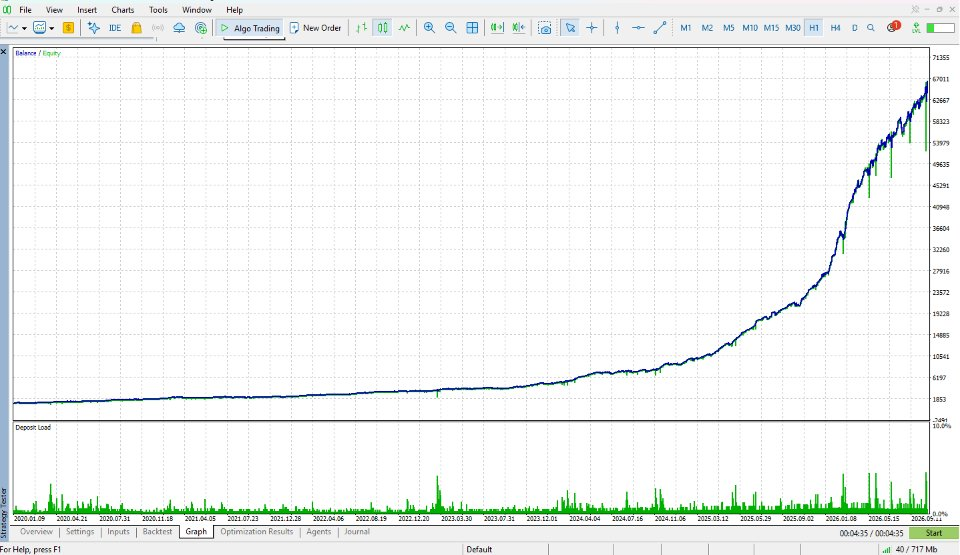Viewport: 960px width, 555px height.
Task: Click the sparkle star toolbar icon
Action: tap(93, 28)
